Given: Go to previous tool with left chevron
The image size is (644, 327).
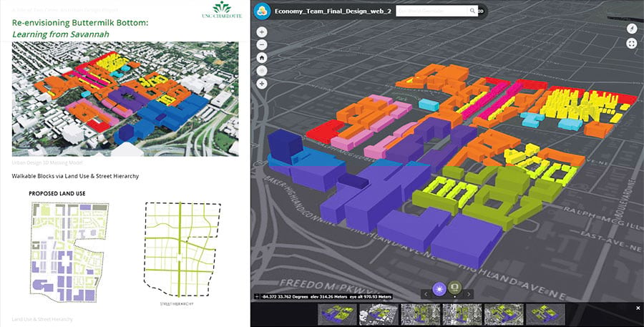Looking at the screenshot, I should (426, 294).
